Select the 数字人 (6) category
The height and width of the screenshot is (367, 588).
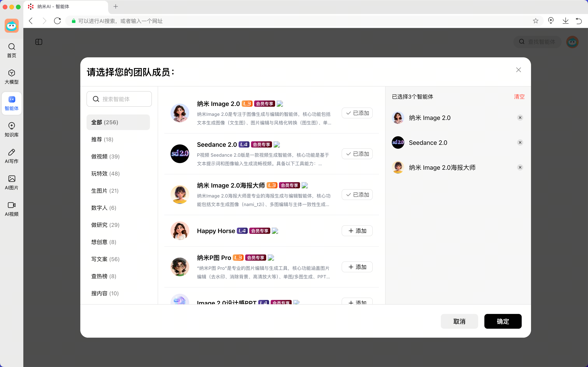coord(118,208)
